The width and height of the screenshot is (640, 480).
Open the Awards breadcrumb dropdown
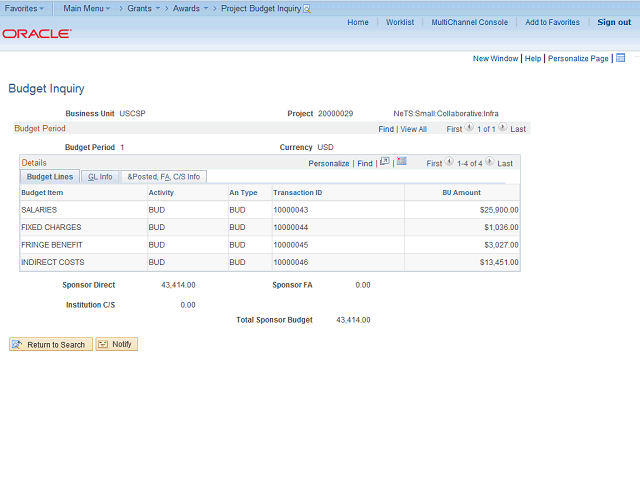click(x=192, y=8)
